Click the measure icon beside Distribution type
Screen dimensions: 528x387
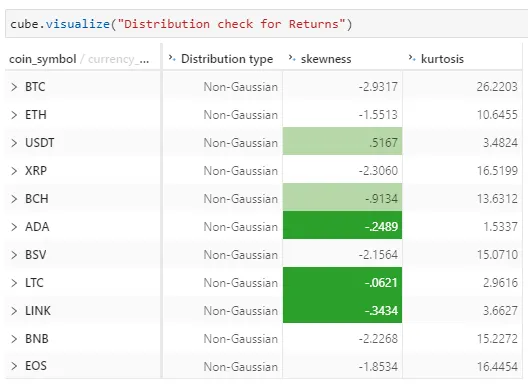click(x=172, y=59)
